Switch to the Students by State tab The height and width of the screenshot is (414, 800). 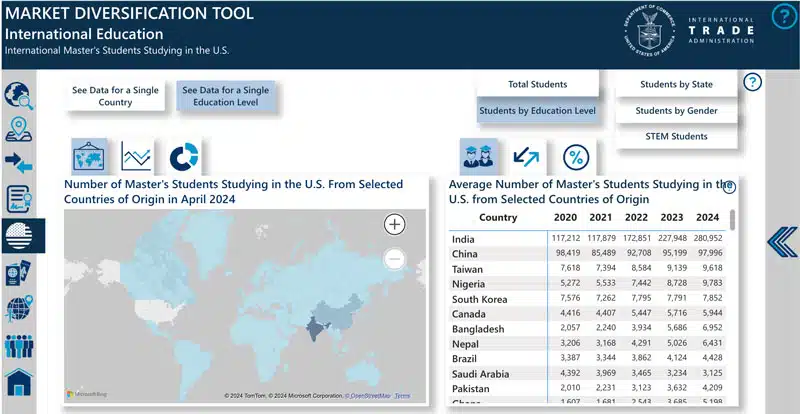coord(676,85)
